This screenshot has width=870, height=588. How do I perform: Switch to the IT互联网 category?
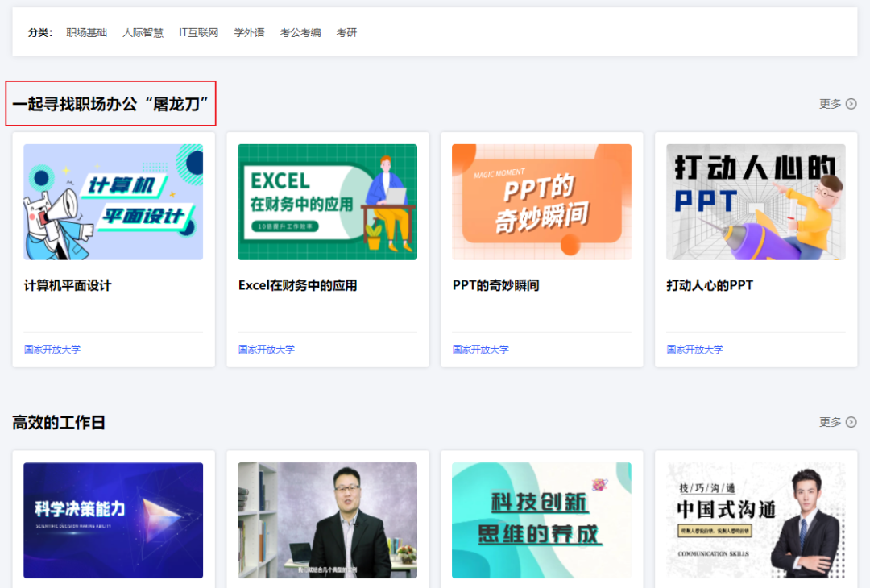199,33
